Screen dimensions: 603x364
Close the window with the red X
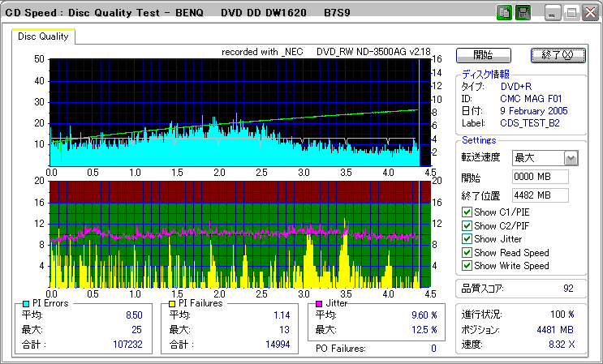(x=590, y=13)
